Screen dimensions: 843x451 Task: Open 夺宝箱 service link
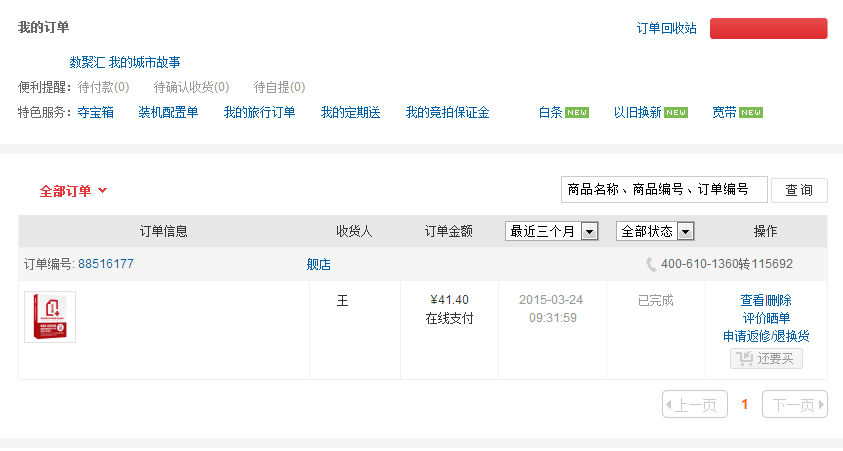pyautogui.click(x=96, y=112)
